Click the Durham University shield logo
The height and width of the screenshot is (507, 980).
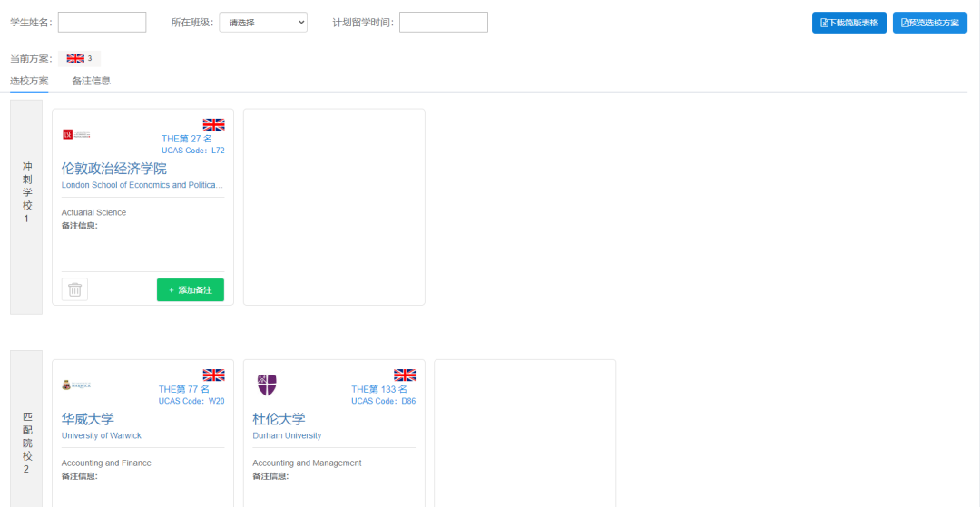[267, 385]
